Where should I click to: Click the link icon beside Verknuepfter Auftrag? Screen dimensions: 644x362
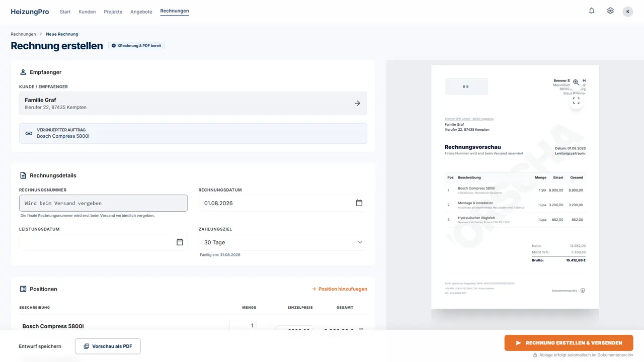(x=29, y=133)
